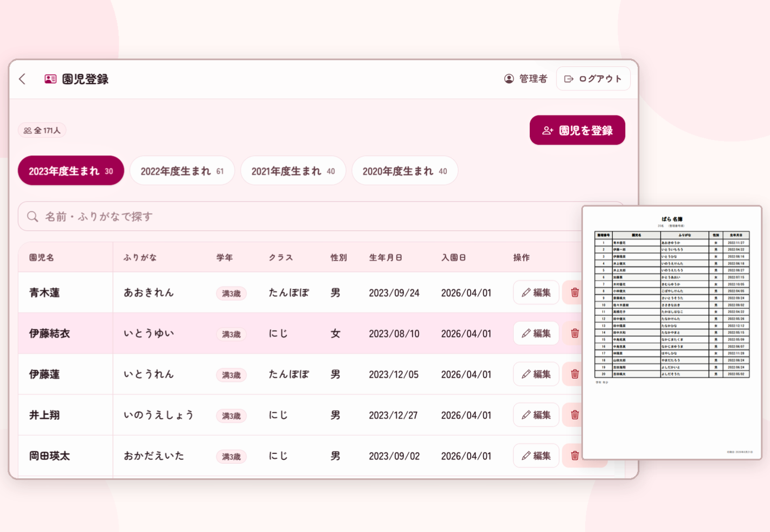The height and width of the screenshot is (532, 770).
Task: Click the birthdate 2023/08/10
Action: click(x=394, y=334)
